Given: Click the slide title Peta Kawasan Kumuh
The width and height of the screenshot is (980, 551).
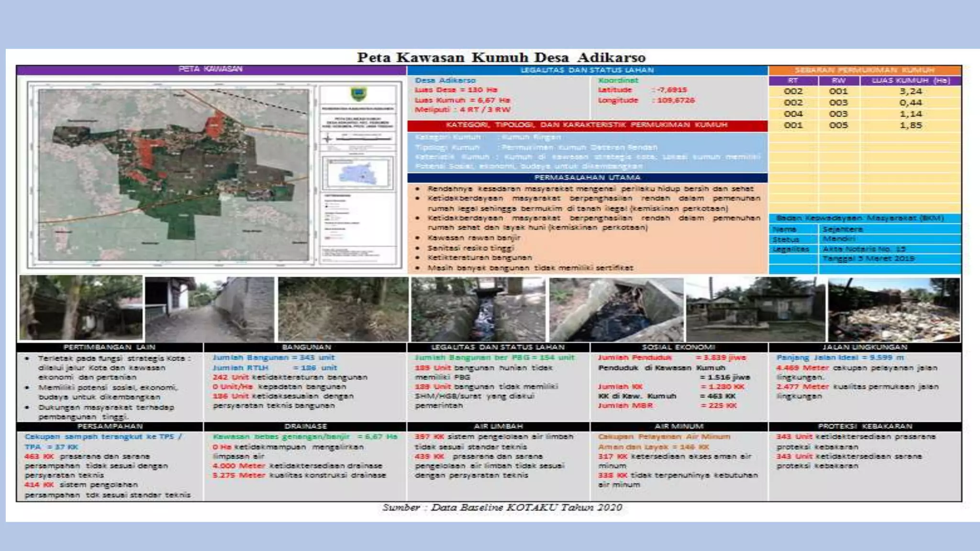Looking at the screenshot, I should pyautogui.click(x=501, y=57).
